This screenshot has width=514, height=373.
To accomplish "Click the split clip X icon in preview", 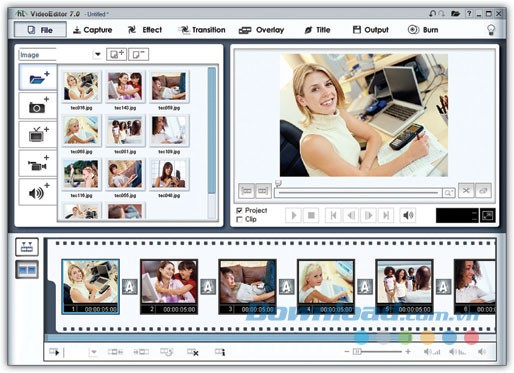I will pyautogui.click(x=466, y=190).
